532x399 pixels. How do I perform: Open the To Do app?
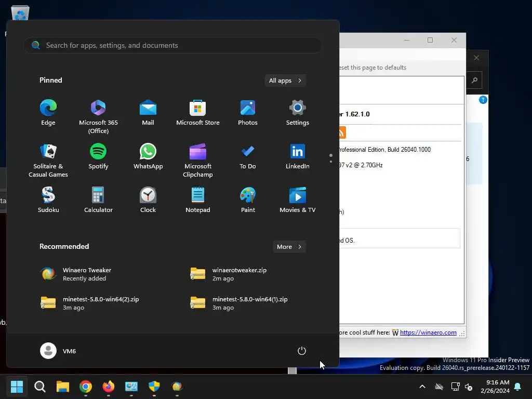click(x=248, y=157)
